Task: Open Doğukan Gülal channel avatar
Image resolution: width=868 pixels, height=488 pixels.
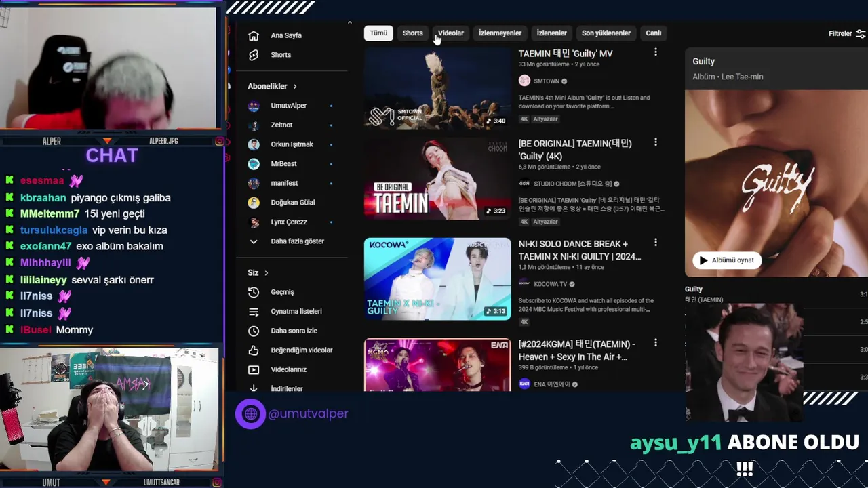Action: [254, 203]
